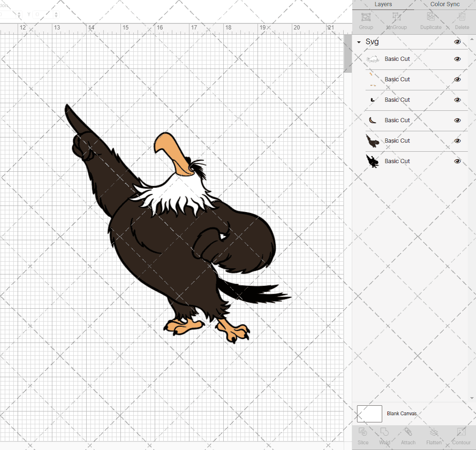Click the Flatten tool icon
Image resolution: width=476 pixels, height=450 pixels.
point(434,432)
